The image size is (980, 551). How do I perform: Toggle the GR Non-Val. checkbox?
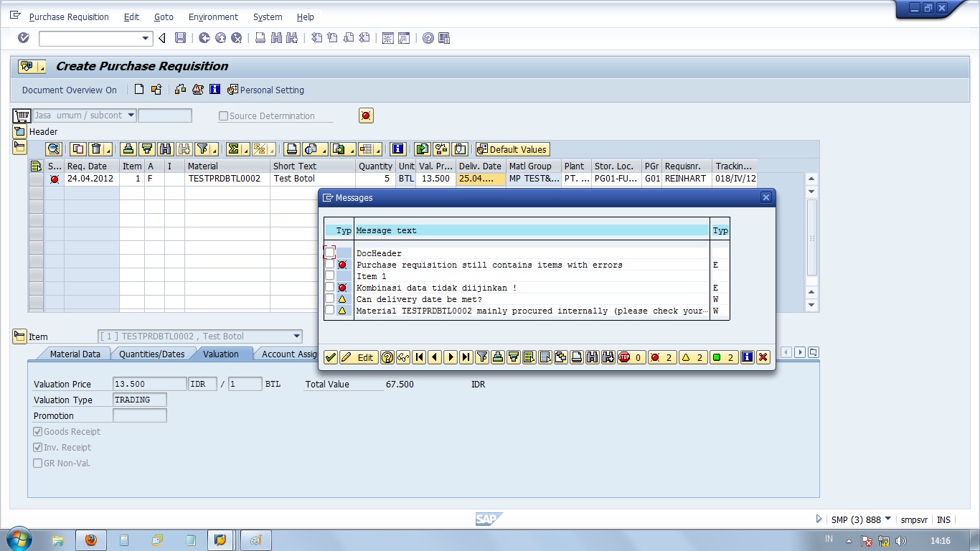click(38, 463)
